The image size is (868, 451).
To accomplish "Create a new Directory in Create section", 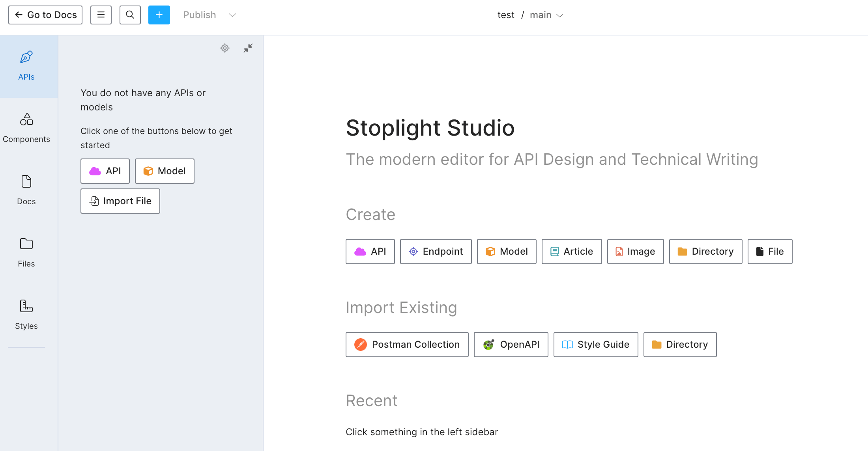I will (706, 252).
